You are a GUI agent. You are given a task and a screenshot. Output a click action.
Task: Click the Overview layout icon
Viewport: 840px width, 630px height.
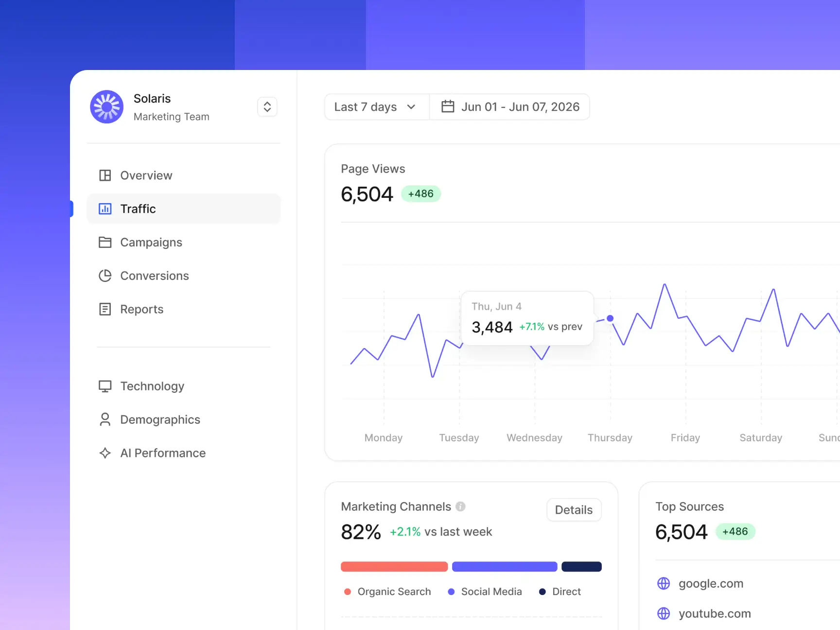tap(105, 175)
